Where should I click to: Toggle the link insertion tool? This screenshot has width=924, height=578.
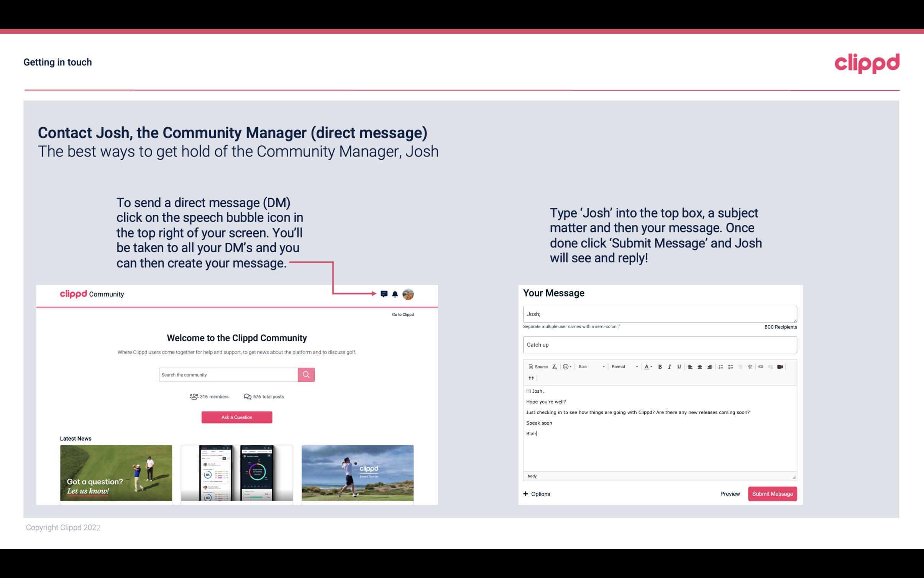(x=761, y=366)
